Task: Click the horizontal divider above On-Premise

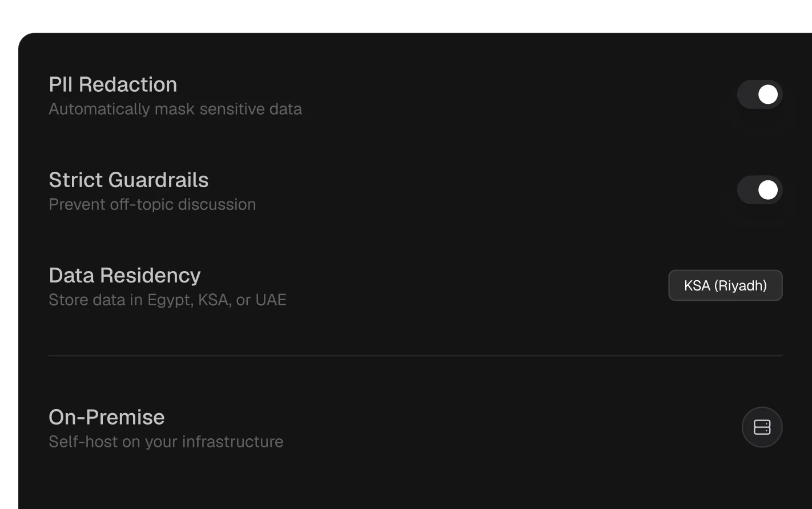Action: pyautogui.click(x=416, y=356)
